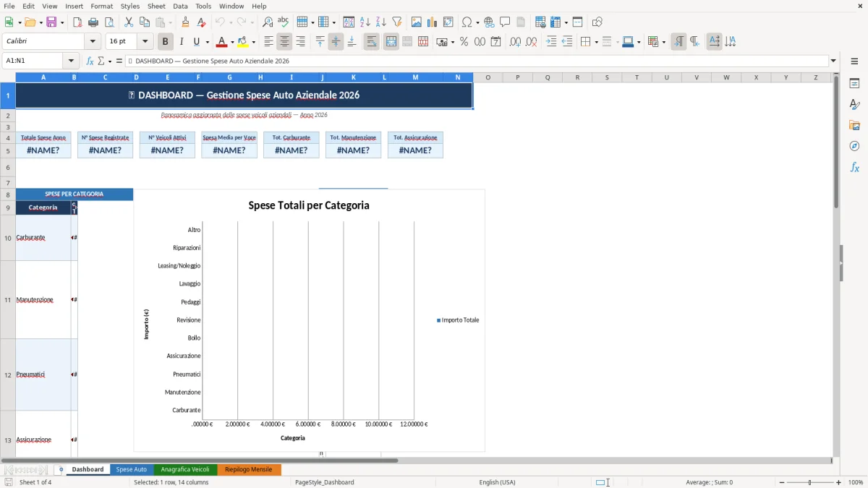Insert a chart

tap(433, 22)
